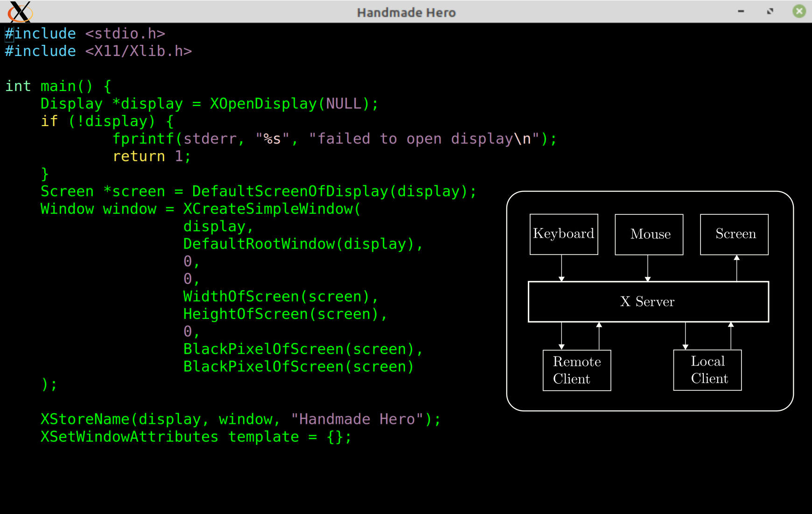Click 'Screen *screen =' declaration text

click(x=112, y=191)
